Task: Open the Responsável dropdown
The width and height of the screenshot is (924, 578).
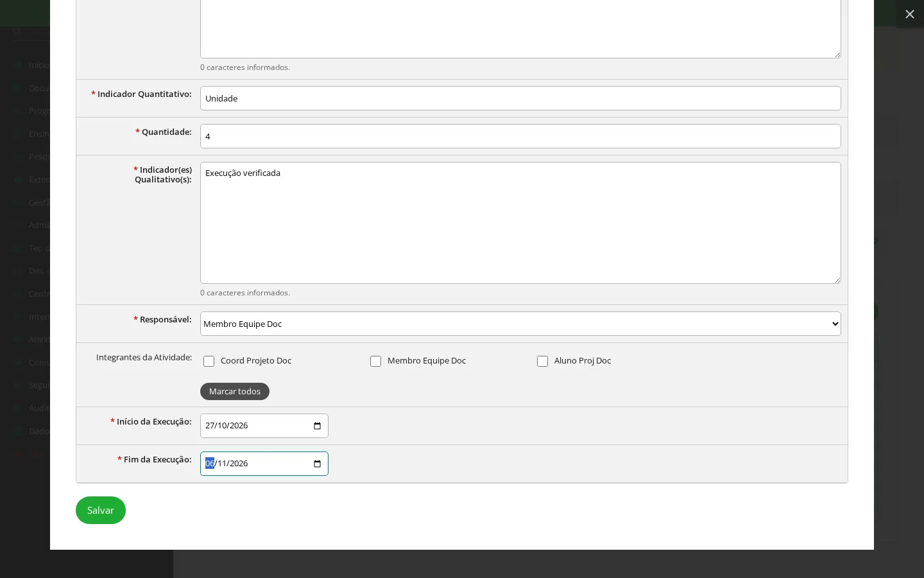Action: [520, 324]
